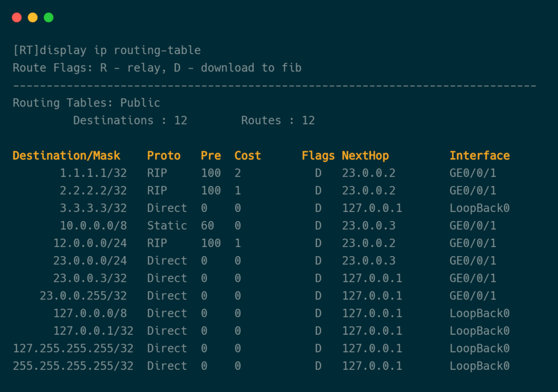Click the green maximize window button

pos(48,17)
